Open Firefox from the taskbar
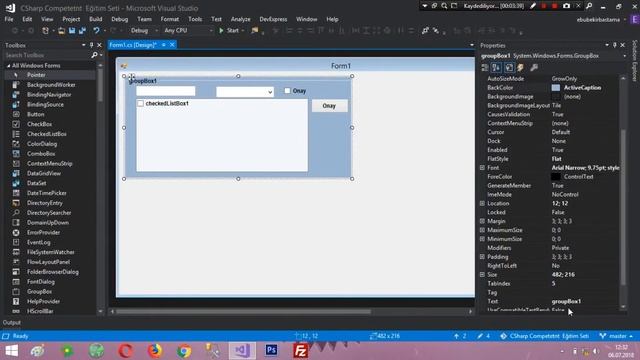Viewport: 640px width, 360px height. [x=155, y=350]
